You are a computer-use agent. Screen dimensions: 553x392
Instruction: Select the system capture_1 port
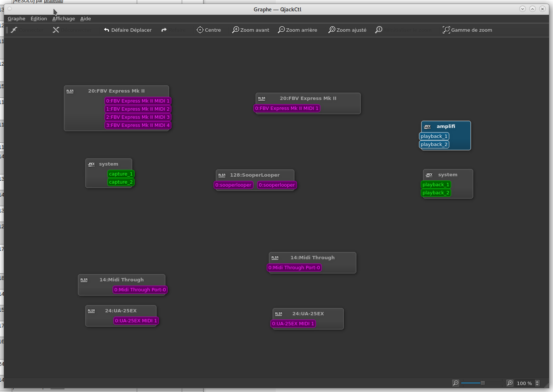121,174
